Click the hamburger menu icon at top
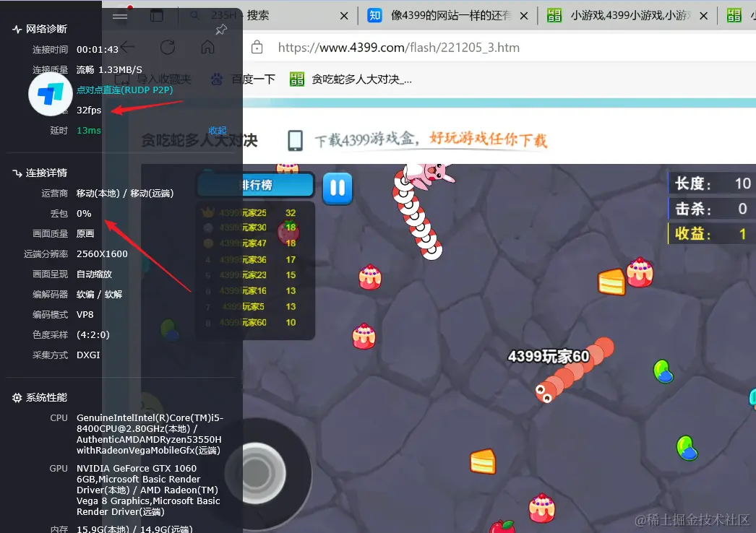The width and height of the screenshot is (756, 533). [x=120, y=17]
